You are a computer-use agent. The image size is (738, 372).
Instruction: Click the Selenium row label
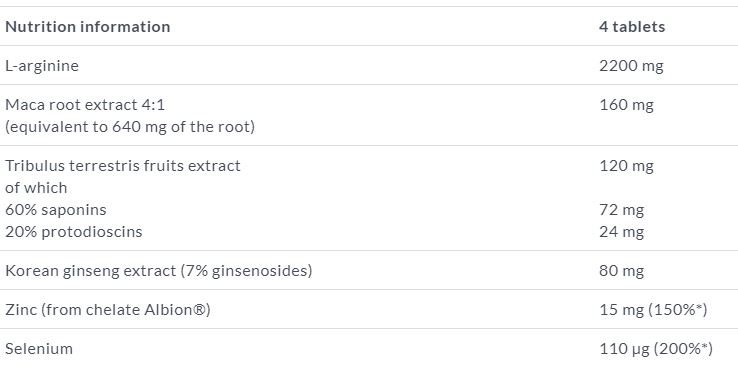click(x=39, y=349)
